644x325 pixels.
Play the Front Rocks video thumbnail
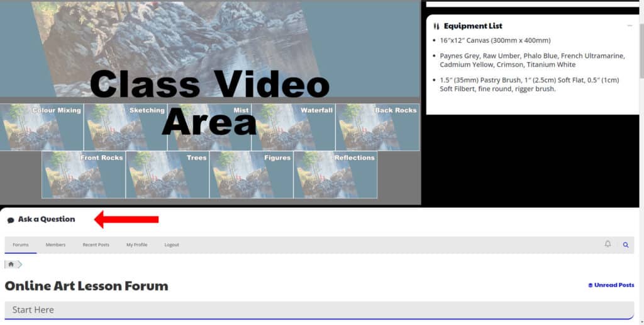(x=84, y=174)
